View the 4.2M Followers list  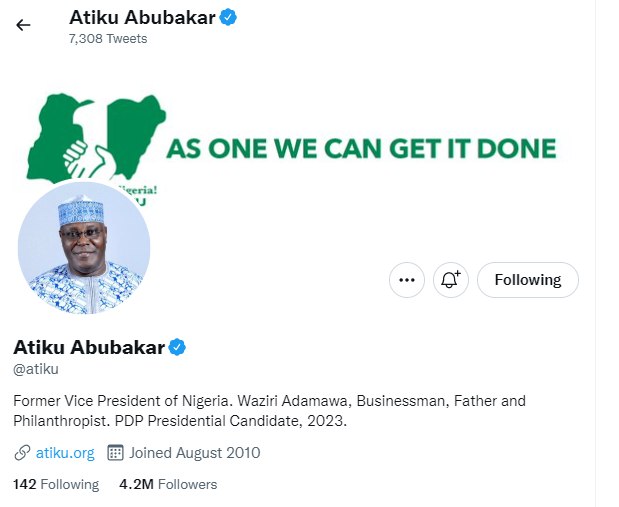pos(168,484)
